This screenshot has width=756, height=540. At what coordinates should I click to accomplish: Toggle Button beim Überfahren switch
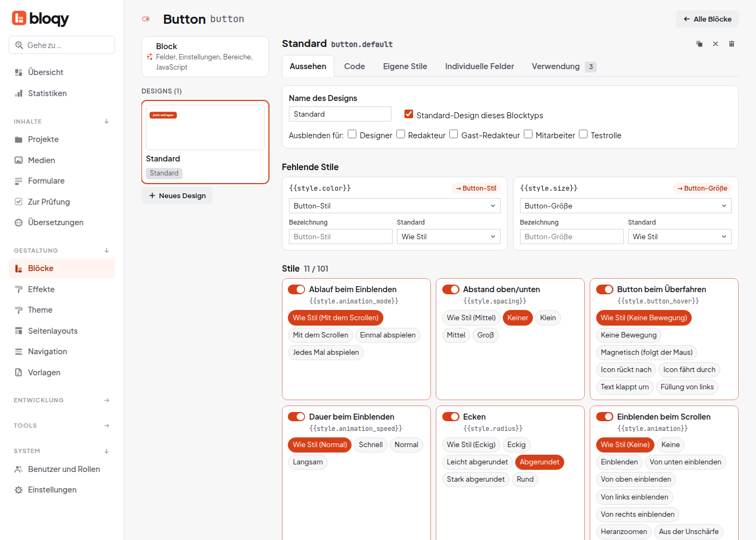[605, 289]
